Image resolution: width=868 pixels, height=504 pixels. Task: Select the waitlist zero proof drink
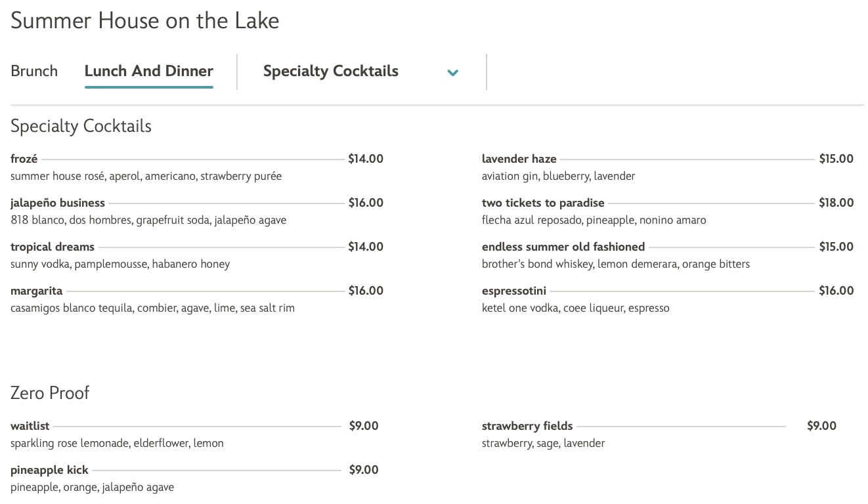coord(30,425)
